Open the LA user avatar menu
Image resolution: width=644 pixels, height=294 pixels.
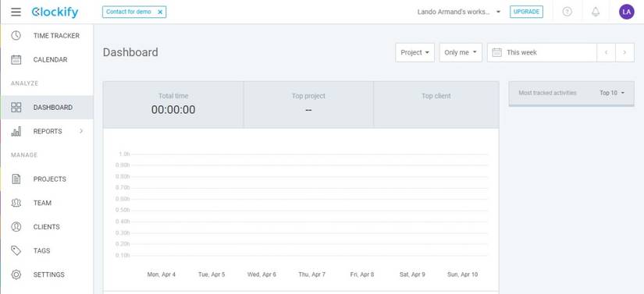[x=626, y=12]
